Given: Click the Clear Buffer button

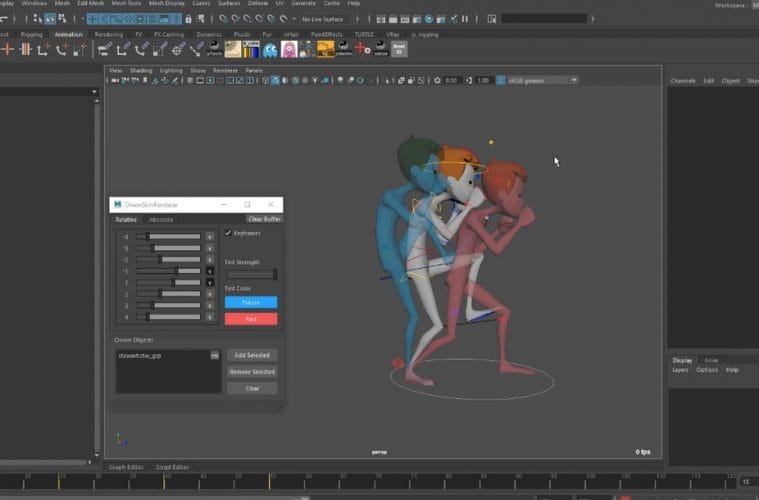Looking at the screenshot, I should [x=264, y=219].
